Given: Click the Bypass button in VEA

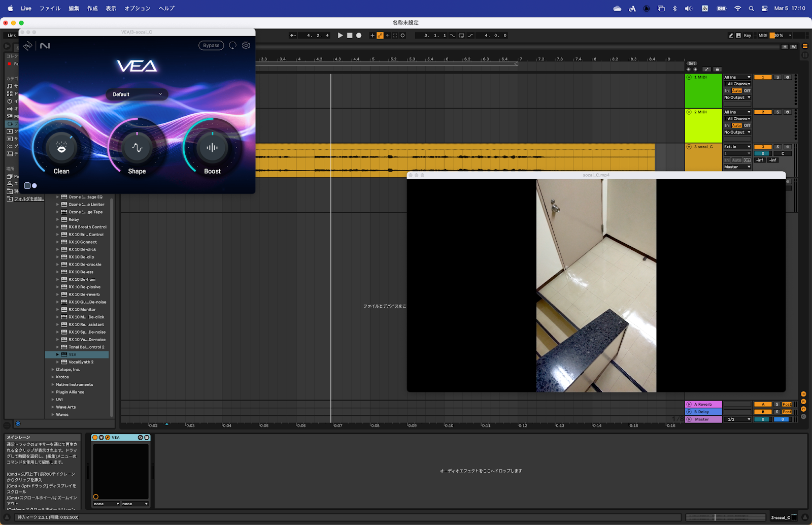Looking at the screenshot, I should pos(211,46).
